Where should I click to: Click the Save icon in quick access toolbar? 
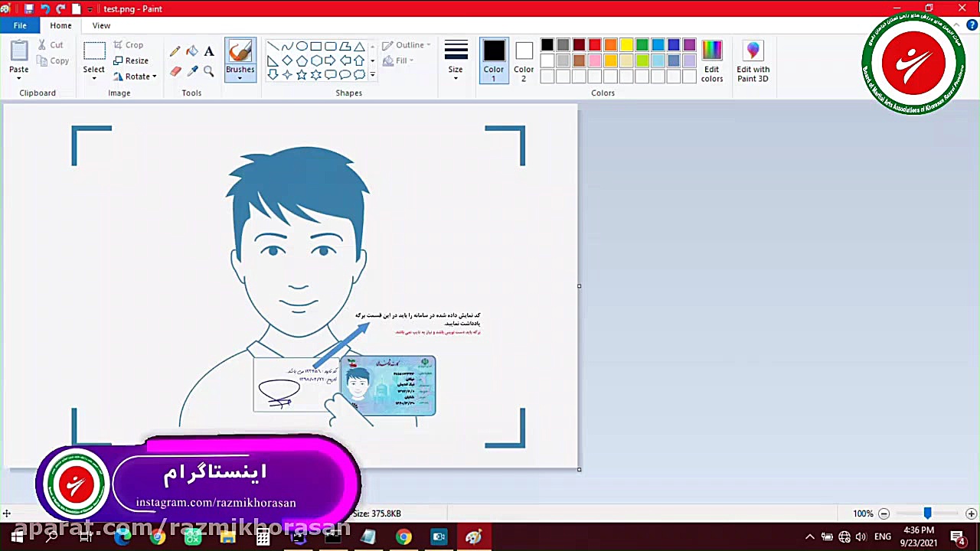click(x=28, y=8)
